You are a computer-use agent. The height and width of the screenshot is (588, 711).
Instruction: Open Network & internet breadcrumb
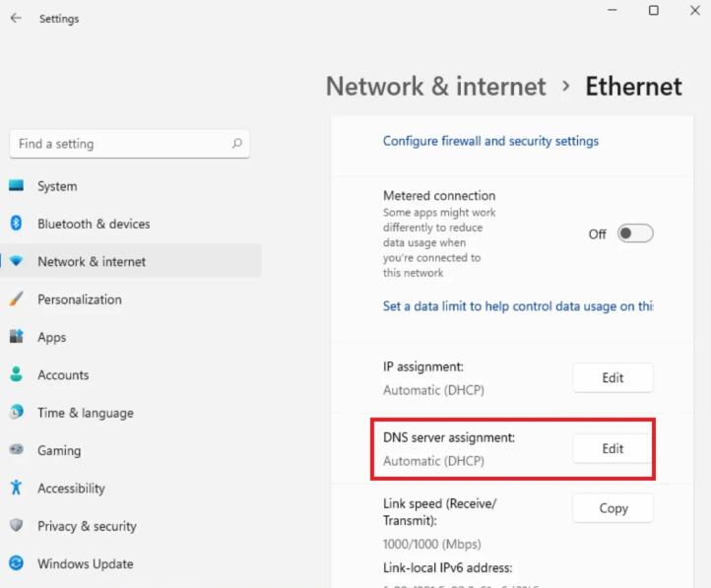[435, 86]
